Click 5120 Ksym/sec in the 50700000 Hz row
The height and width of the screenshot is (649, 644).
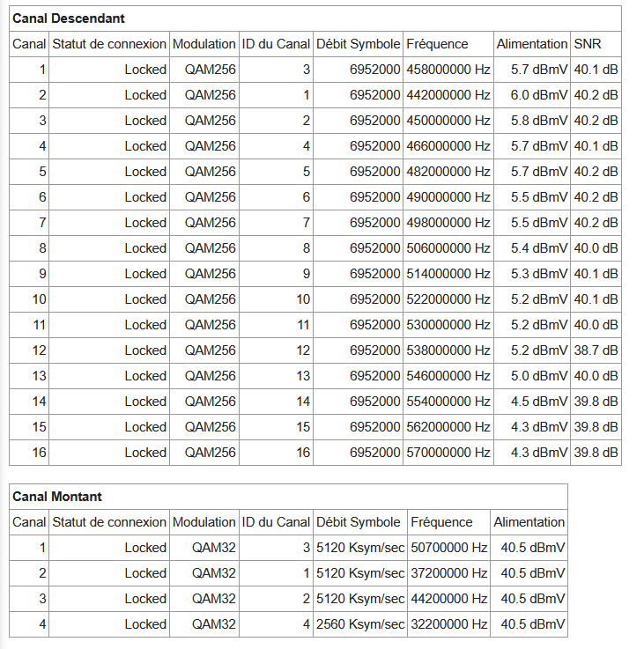pos(360,548)
